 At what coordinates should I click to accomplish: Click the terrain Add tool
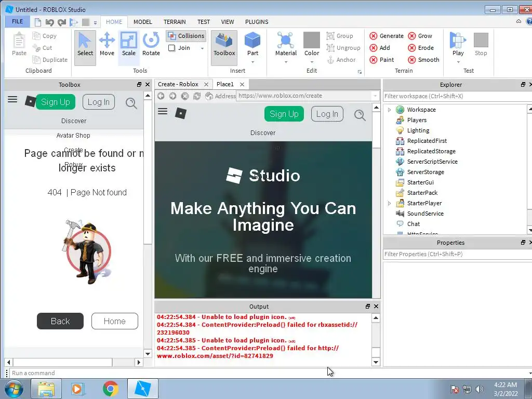380,48
